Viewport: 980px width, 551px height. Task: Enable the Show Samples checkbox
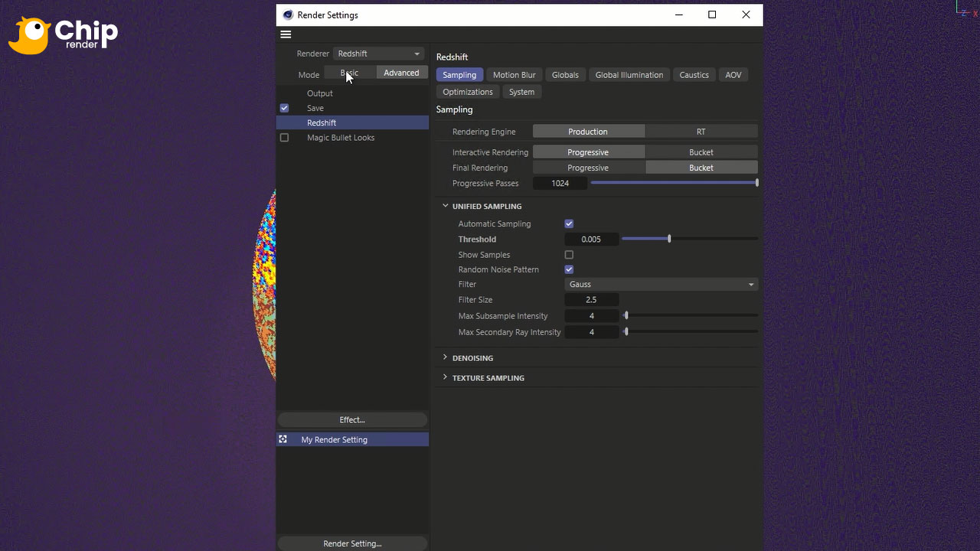click(x=569, y=255)
